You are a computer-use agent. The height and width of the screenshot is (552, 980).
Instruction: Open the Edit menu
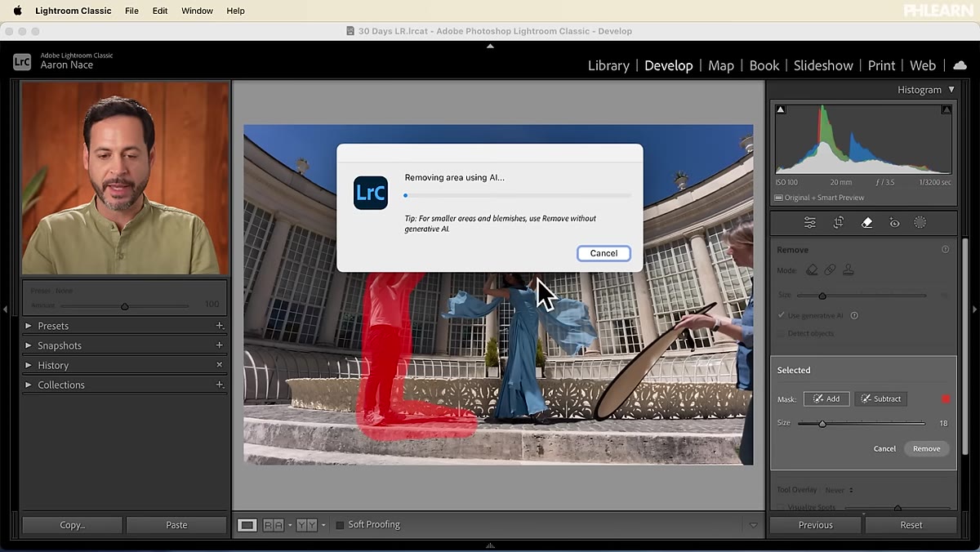160,11
